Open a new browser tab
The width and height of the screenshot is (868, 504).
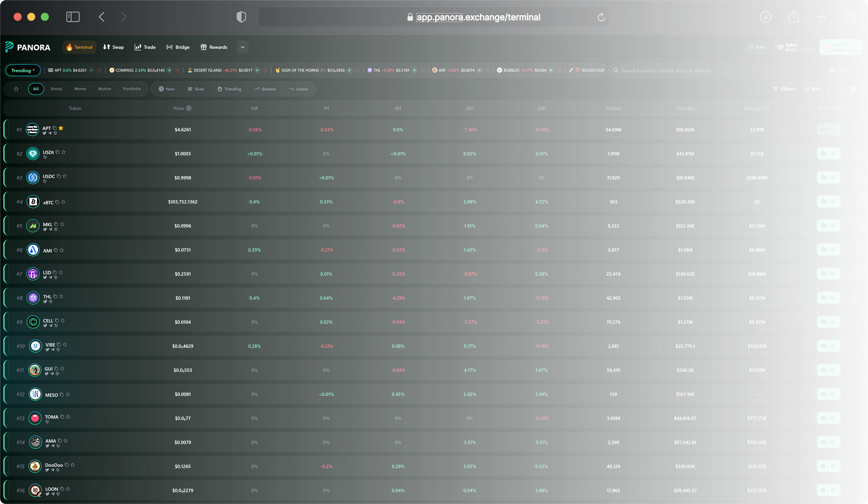click(821, 17)
